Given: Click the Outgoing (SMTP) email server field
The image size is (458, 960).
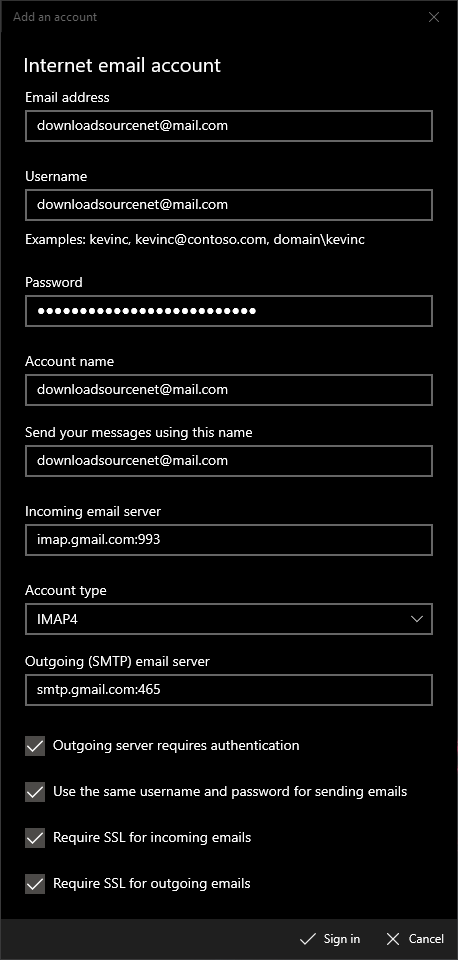Looking at the screenshot, I should point(229,690).
